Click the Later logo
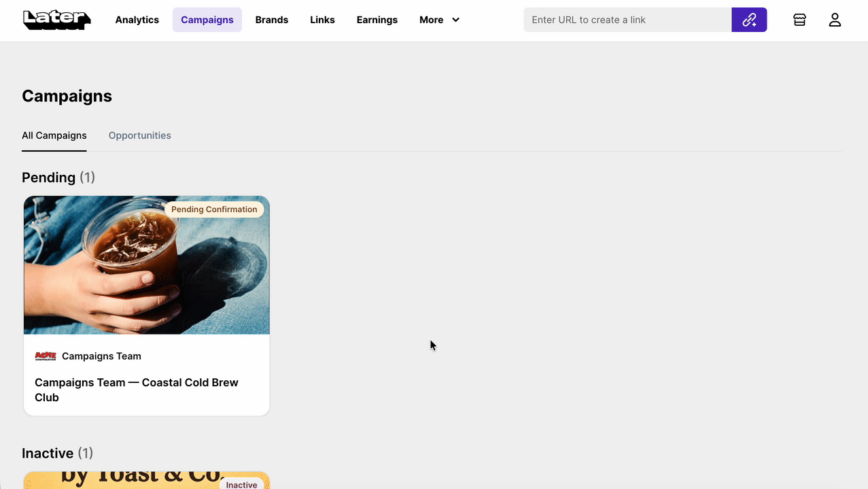The height and width of the screenshot is (489, 868). click(57, 20)
